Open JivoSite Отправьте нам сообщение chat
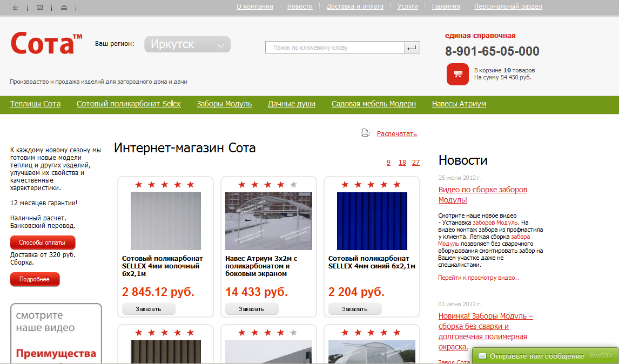Image resolution: width=619 pixels, height=364 pixels. point(545,356)
